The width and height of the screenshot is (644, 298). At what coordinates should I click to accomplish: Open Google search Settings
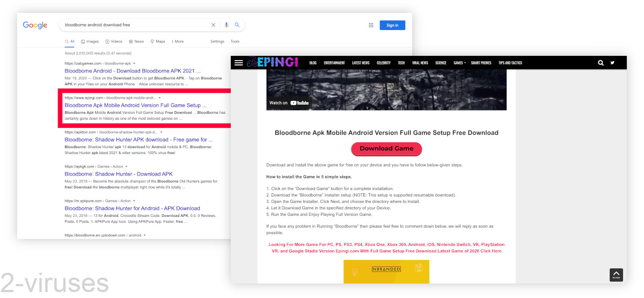pos(217,41)
